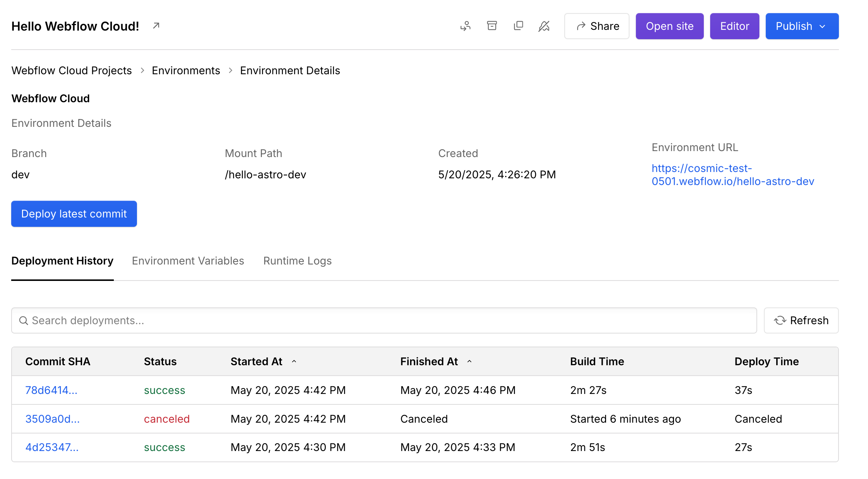
Task: Click the duplicate site icon
Action: (x=518, y=26)
